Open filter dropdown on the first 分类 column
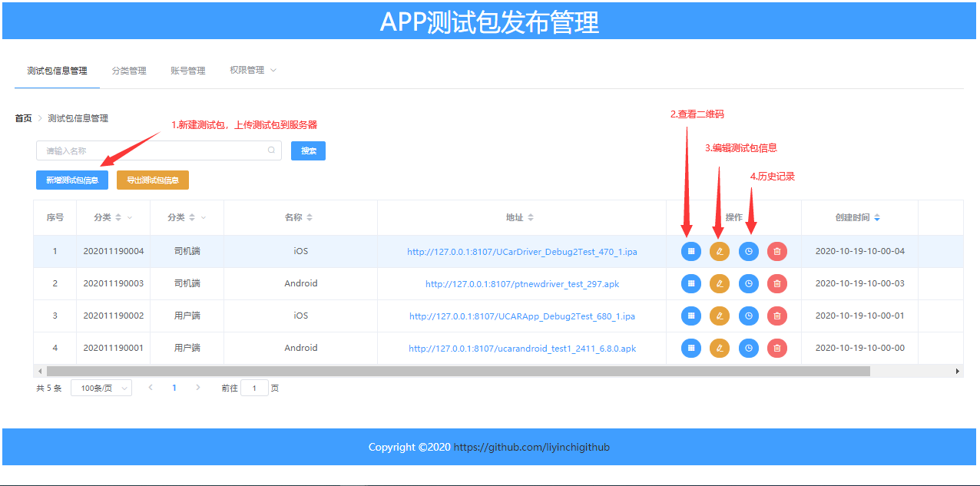 pyautogui.click(x=130, y=218)
